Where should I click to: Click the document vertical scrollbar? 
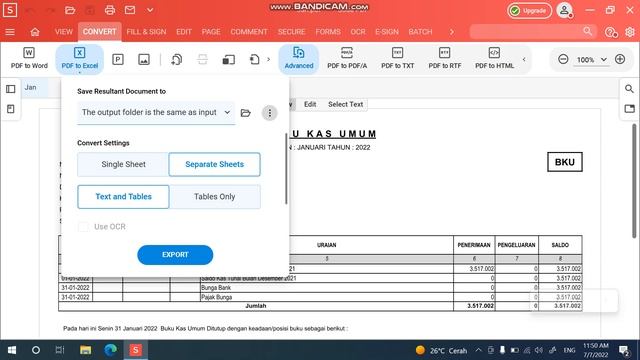pyautogui.click(x=634, y=181)
